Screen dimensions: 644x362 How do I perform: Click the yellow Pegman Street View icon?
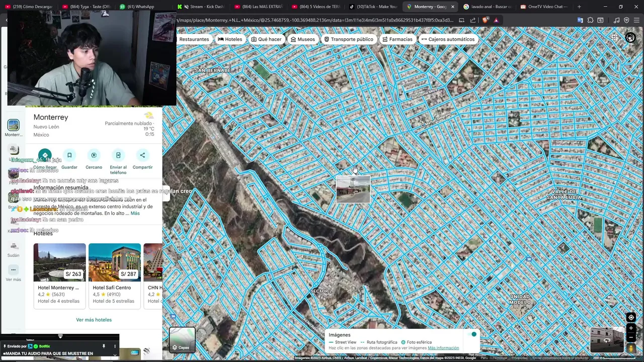[631, 348]
